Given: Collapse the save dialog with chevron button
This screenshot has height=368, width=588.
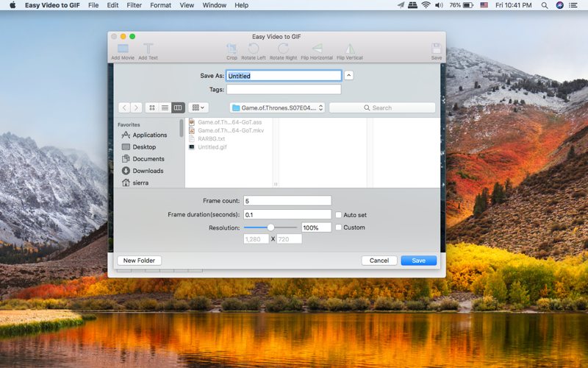Looking at the screenshot, I should pyautogui.click(x=348, y=76).
